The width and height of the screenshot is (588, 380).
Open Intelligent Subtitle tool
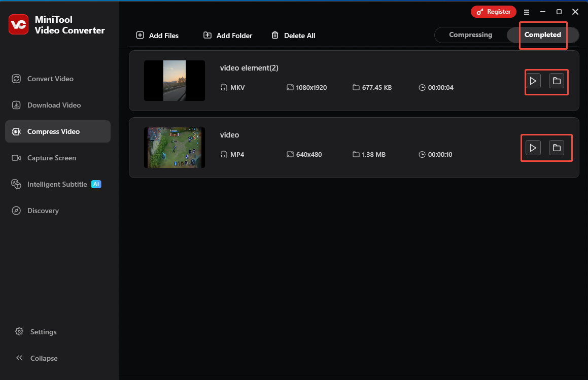click(x=58, y=184)
